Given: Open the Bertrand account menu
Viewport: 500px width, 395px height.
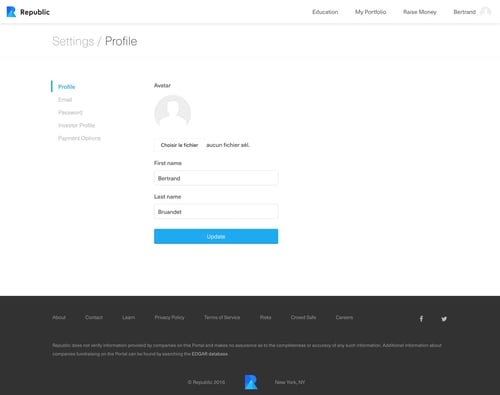Looking at the screenshot, I should (464, 12).
